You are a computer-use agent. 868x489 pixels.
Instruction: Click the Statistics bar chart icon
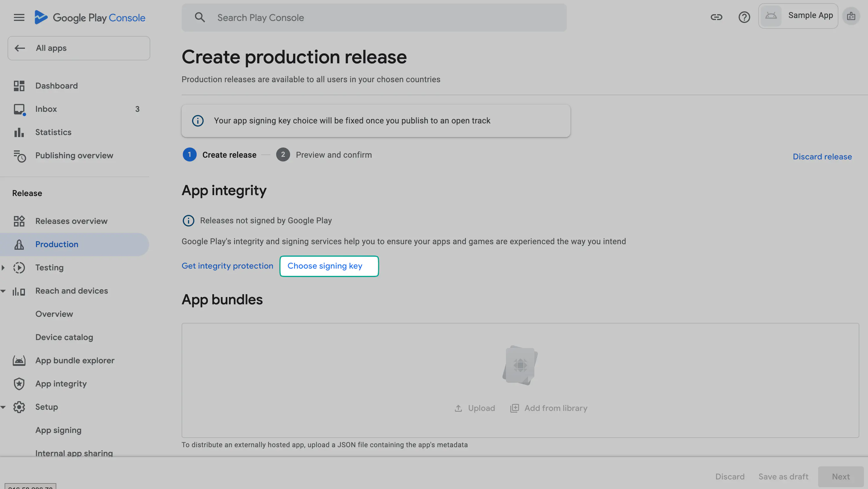pyautogui.click(x=19, y=132)
